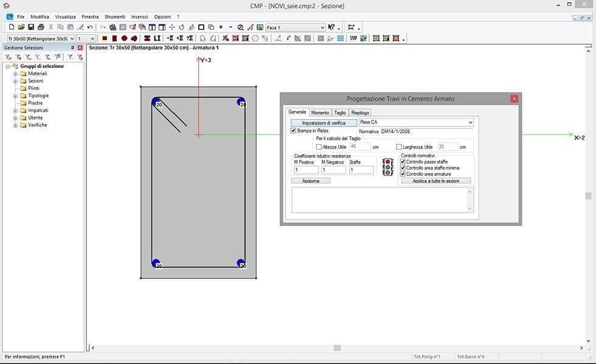The width and height of the screenshot is (596, 364).
Task: Click the Save floppy disk icon
Action: tap(30, 27)
